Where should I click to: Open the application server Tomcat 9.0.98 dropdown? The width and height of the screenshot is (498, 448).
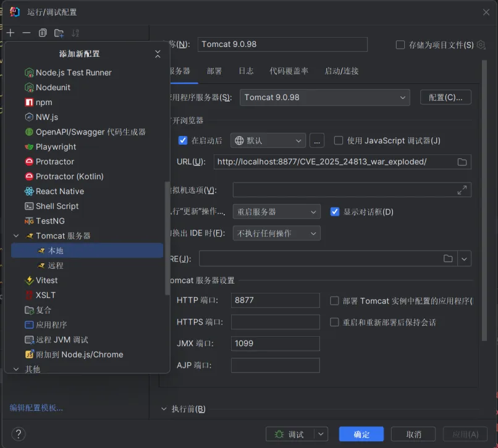point(324,97)
